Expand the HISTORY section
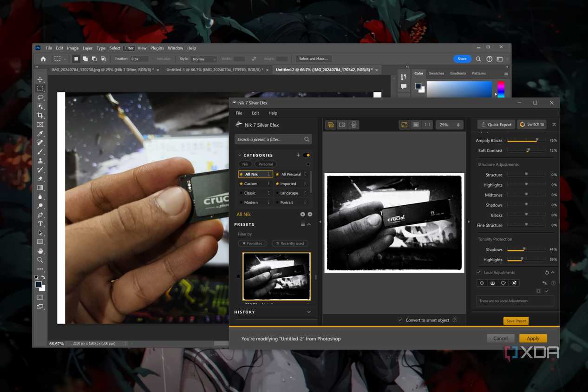Image resolution: width=588 pixels, height=392 pixels. (309, 312)
